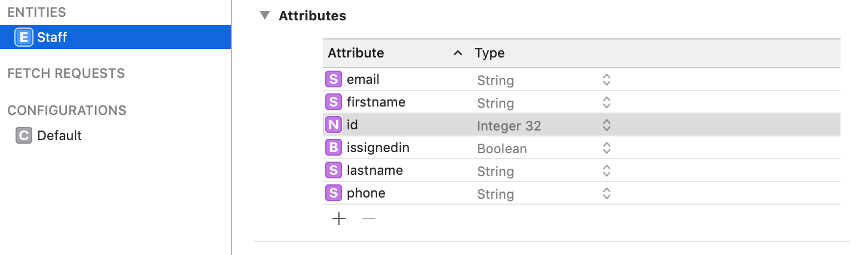Open type dropdown for email attribute
The height and width of the screenshot is (255, 868).
pyautogui.click(x=606, y=80)
